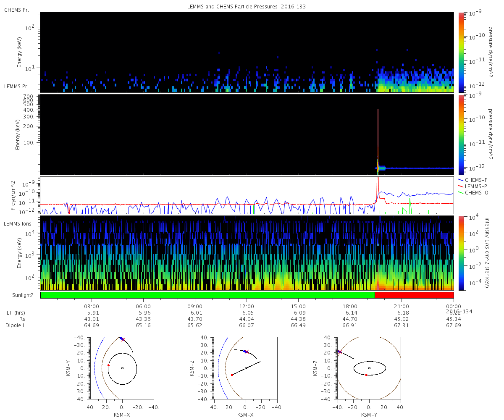Screen dimensions: 504x420
Task: Click the LEMMS pressure color bar
Action: point(461,134)
